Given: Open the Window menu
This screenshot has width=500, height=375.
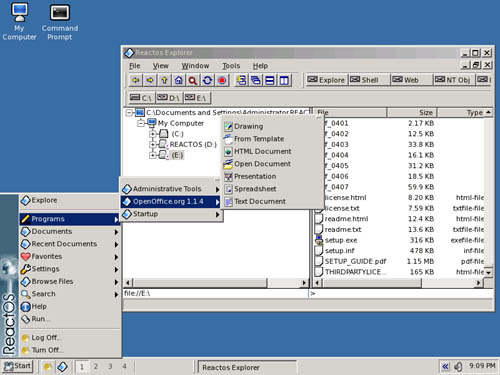Looking at the screenshot, I should click(x=195, y=66).
